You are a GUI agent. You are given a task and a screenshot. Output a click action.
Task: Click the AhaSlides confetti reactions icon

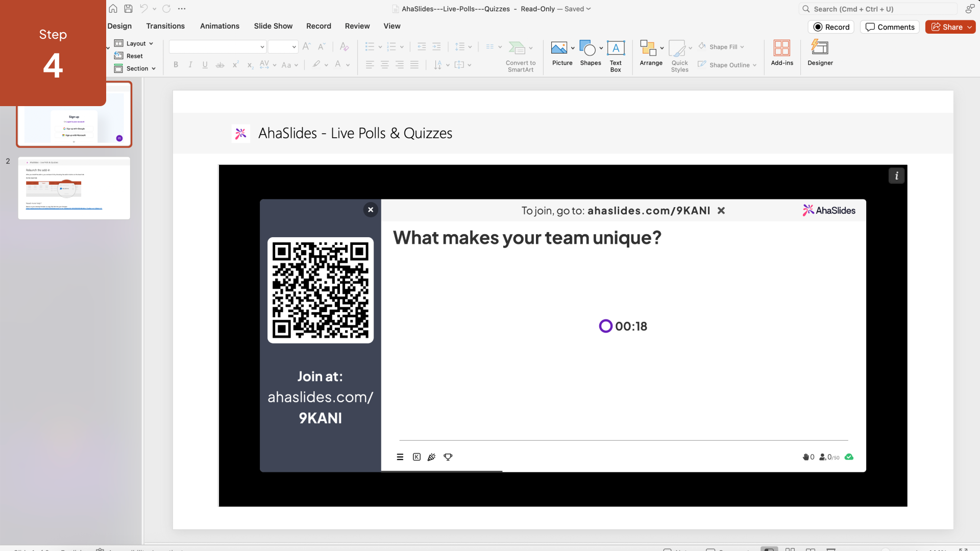tap(432, 457)
